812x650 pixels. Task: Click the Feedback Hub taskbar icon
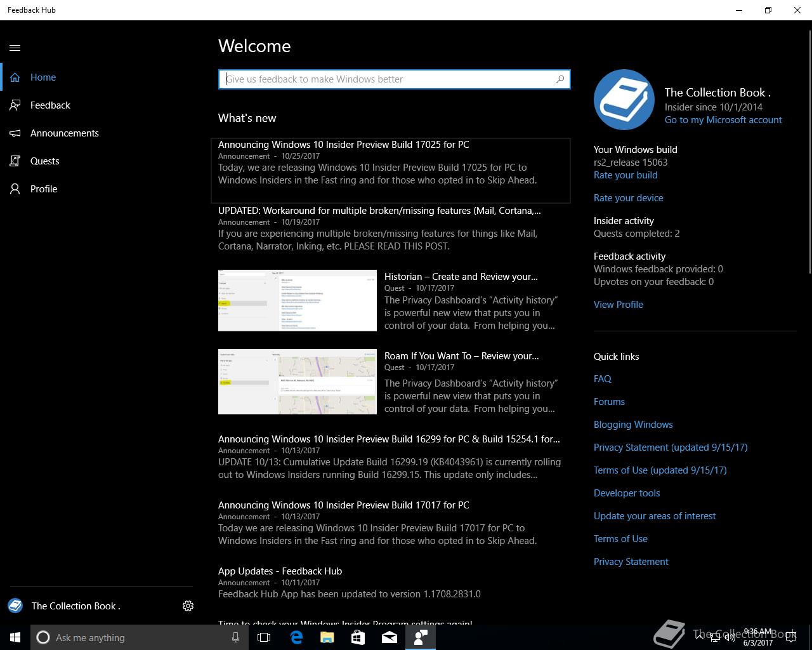tap(421, 637)
